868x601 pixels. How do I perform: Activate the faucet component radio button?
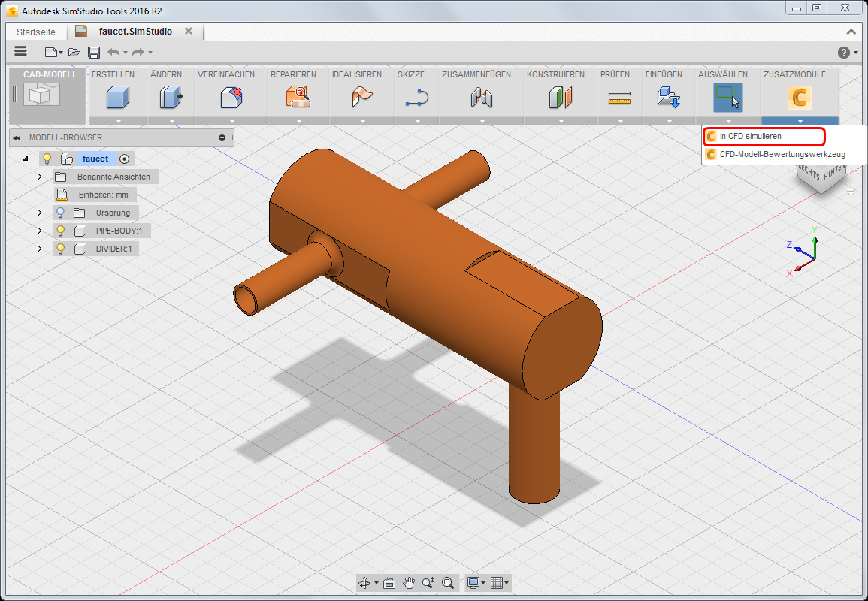(125, 159)
